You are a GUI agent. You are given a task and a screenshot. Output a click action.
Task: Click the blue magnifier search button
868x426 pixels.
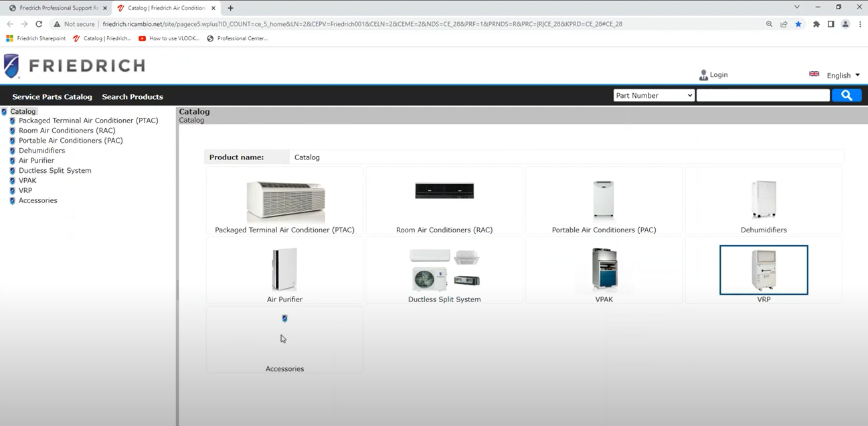847,96
